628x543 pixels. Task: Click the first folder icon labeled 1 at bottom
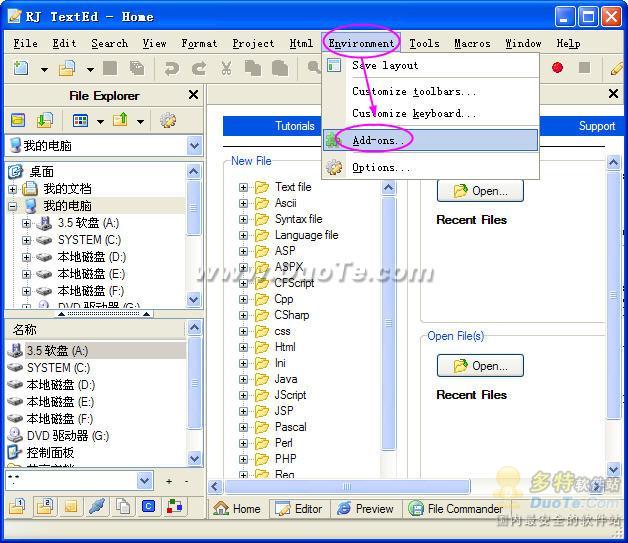(x=17, y=507)
